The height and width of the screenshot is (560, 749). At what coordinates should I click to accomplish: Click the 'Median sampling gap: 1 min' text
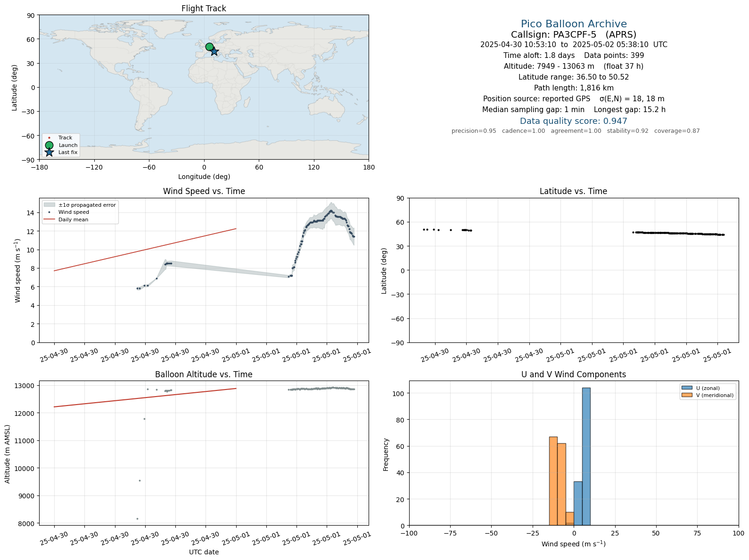click(533, 110)
